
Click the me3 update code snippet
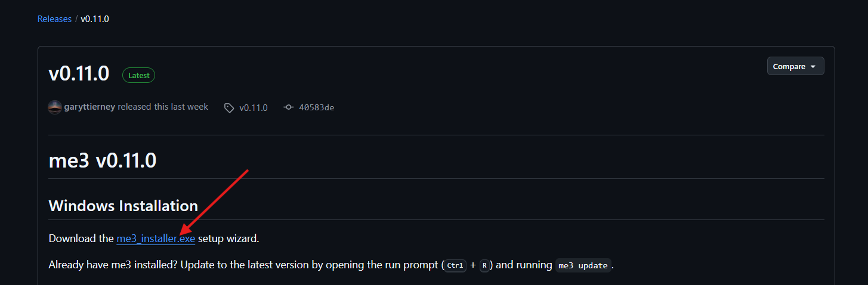[x=583, y=266]
